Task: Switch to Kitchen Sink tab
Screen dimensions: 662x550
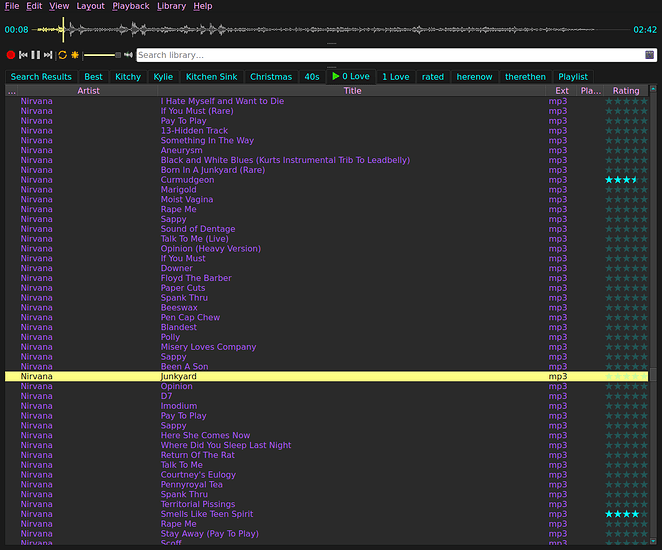Action: point(212,77)
